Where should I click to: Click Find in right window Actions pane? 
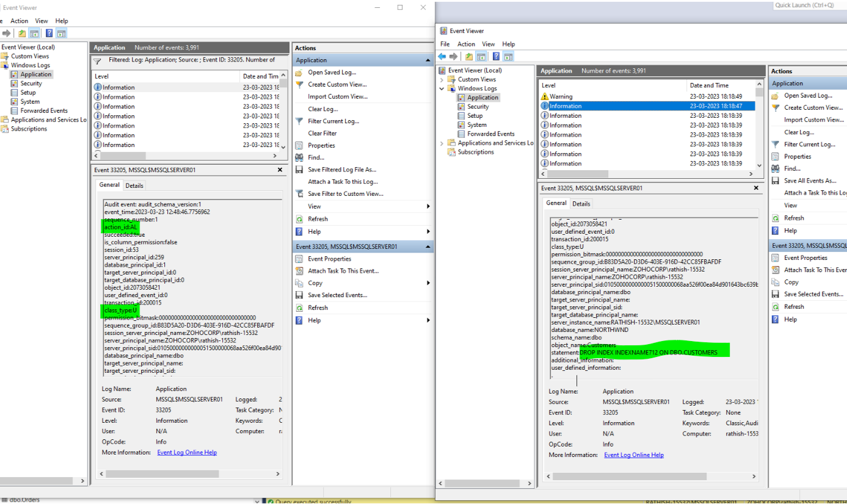click(792, 168)
